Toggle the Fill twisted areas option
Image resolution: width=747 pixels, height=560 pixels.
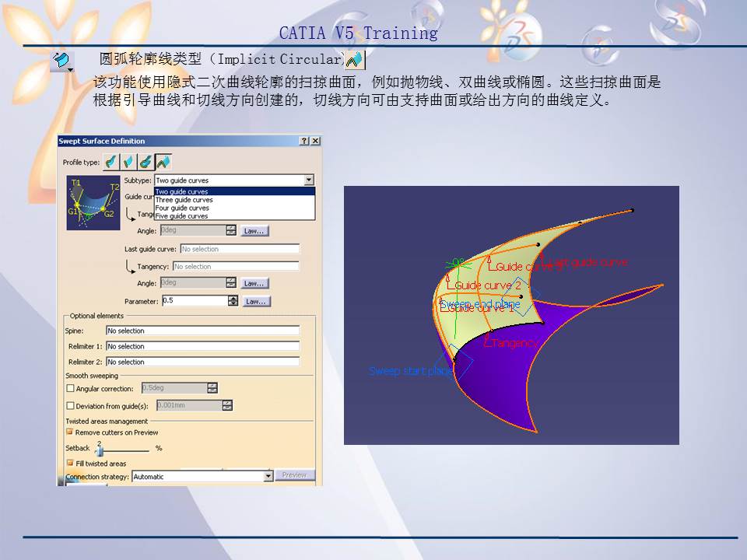(x=69, y=462)
